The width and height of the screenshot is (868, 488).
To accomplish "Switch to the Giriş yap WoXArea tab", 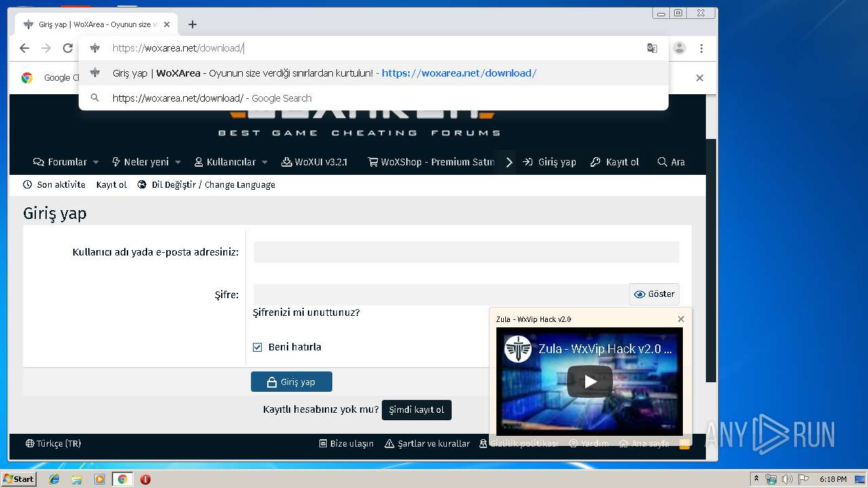I will [95, 24].
